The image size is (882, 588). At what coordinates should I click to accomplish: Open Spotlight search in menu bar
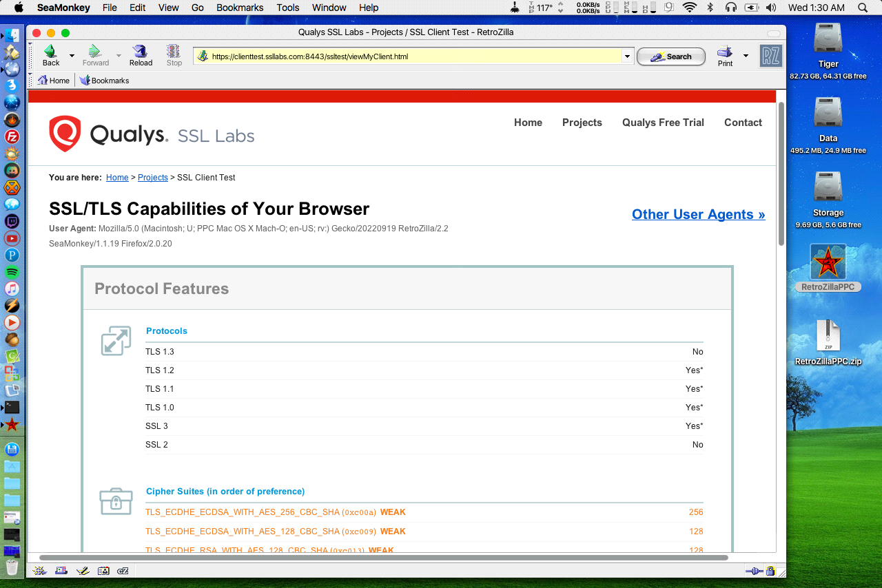863,8
